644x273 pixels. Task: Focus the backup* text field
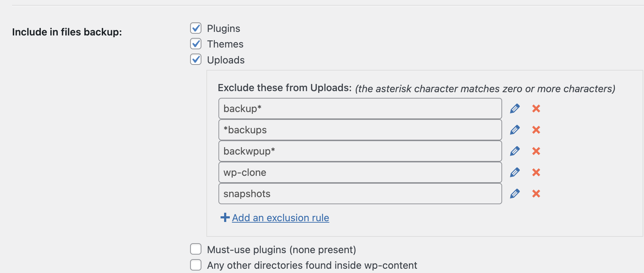click(x=360, y=108)
